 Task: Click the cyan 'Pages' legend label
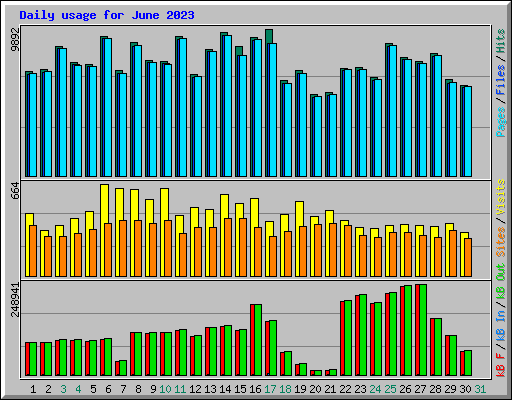(500, 122)
